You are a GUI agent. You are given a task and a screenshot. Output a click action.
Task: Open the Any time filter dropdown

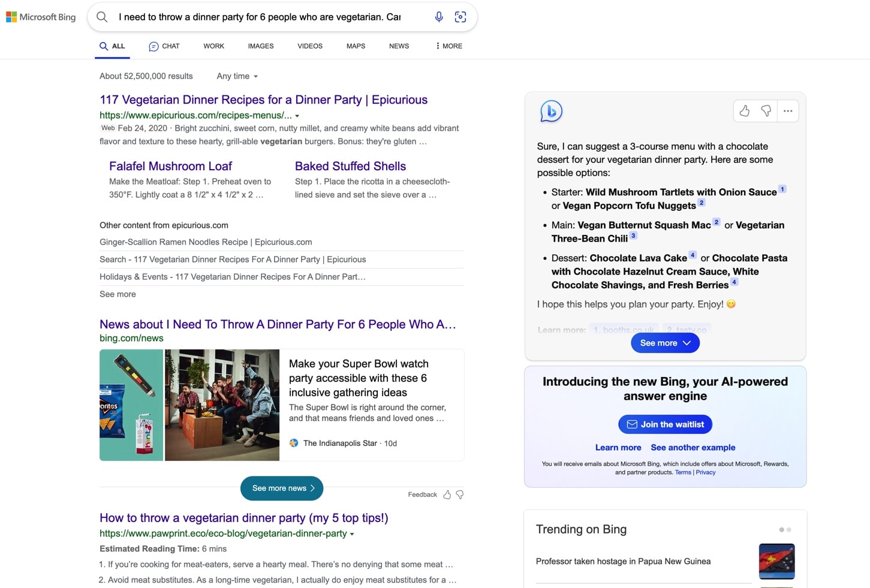[x=237, y=76]
